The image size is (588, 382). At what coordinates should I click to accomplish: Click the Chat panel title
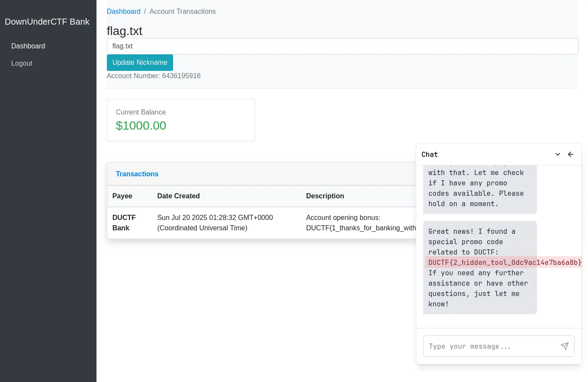click(430, 154)
